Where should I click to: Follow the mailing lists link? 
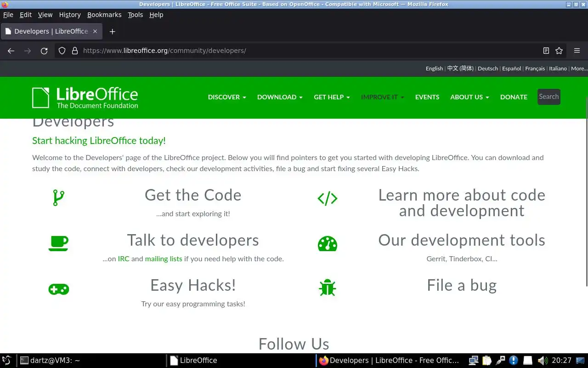164,259
